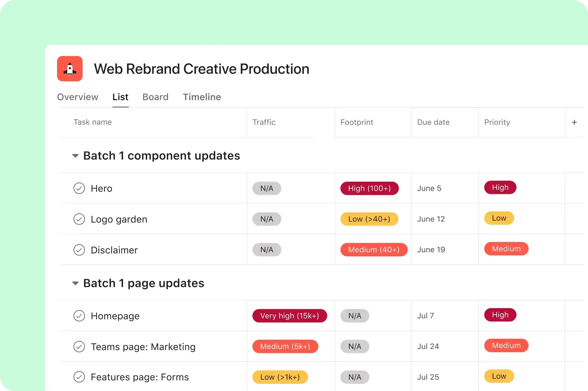588x391 pixels.
Task: Open Teams page Medium (5k+) traffic tag
Action: [285, 346]
